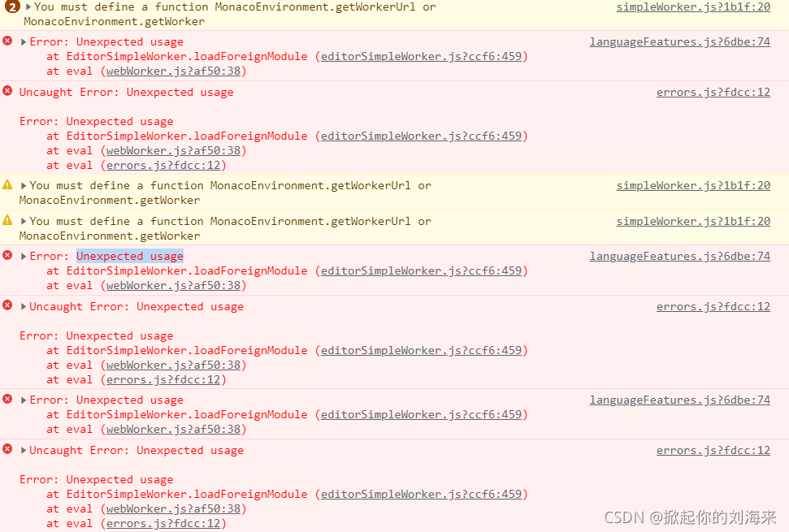789x532 pixels.
Task: Open the languageFeatures.js?6dbe:74 source link
Action: [x=680, y=41]
